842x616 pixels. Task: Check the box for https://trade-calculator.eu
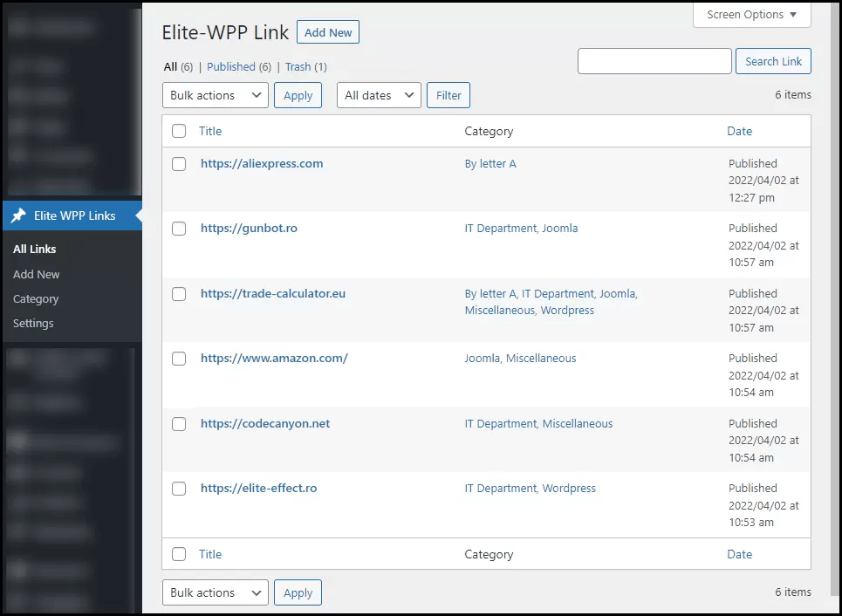point(179,294)
